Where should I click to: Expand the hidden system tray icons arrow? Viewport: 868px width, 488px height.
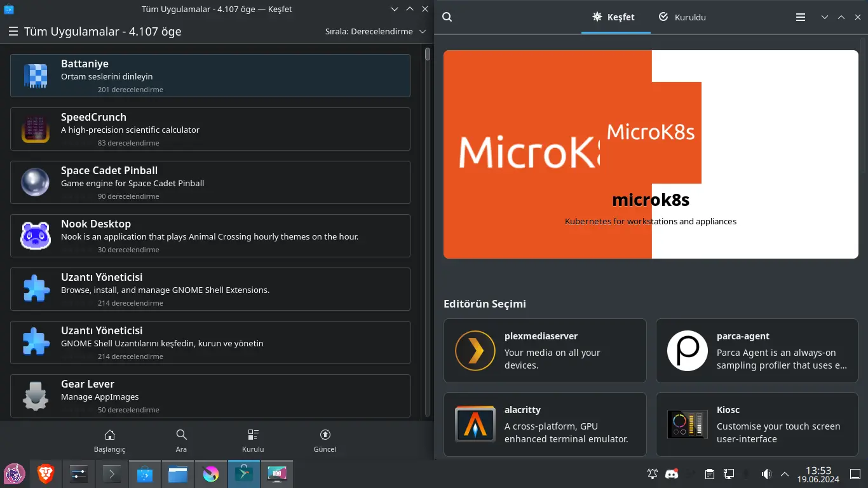pos(785,474)
